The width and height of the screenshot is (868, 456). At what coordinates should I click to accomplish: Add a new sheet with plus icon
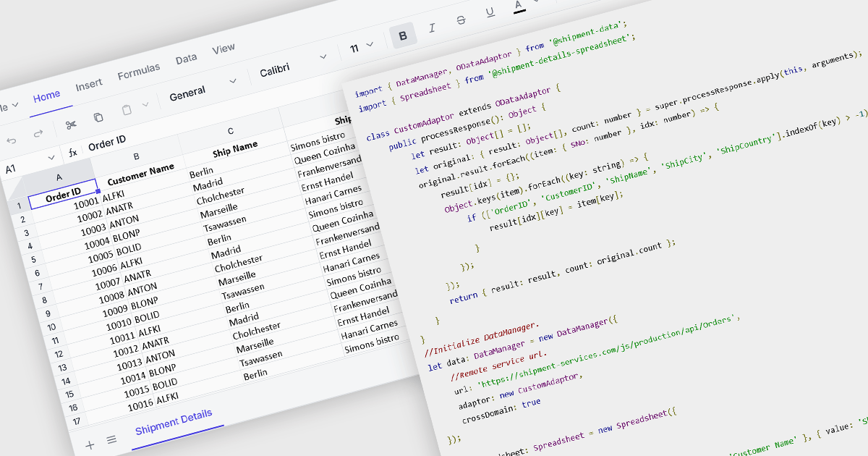(90, 445)
